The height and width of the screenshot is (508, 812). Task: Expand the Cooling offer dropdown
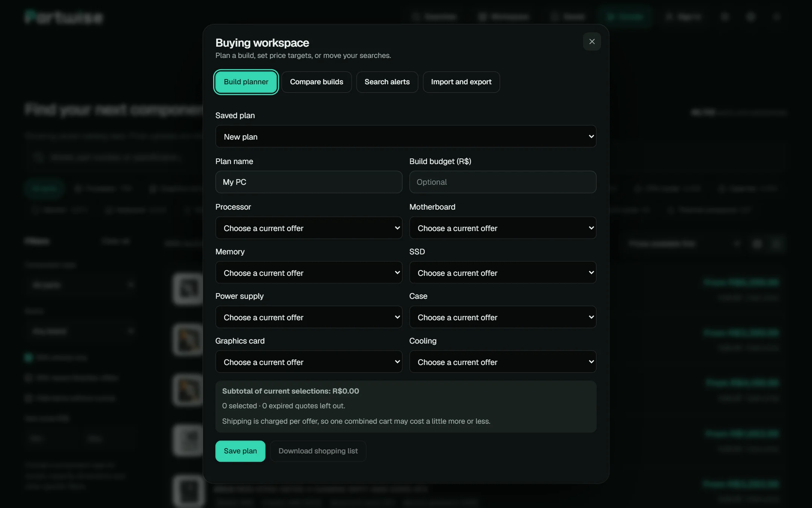[503, 362]
